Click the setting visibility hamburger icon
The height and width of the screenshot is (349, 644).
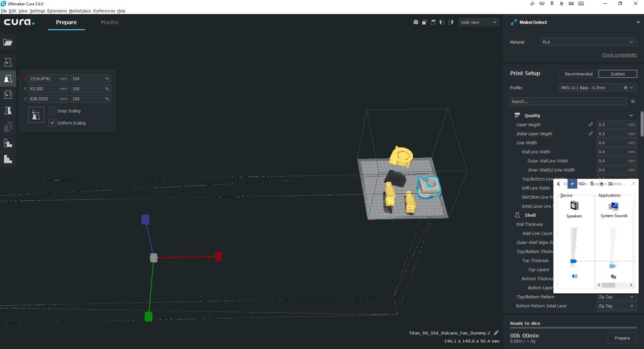pyautogui.click(x=633, y=101)
